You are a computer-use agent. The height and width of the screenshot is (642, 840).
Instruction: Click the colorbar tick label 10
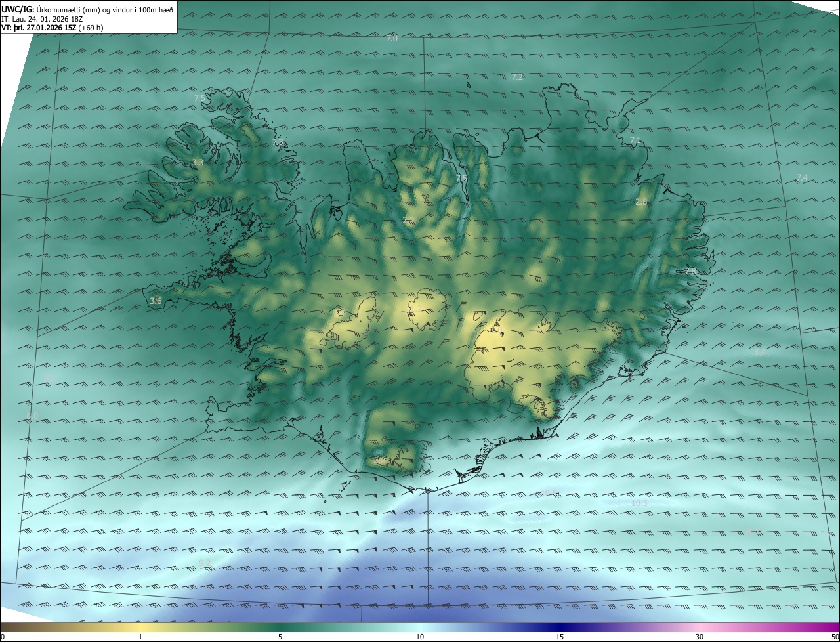point(420,637)
